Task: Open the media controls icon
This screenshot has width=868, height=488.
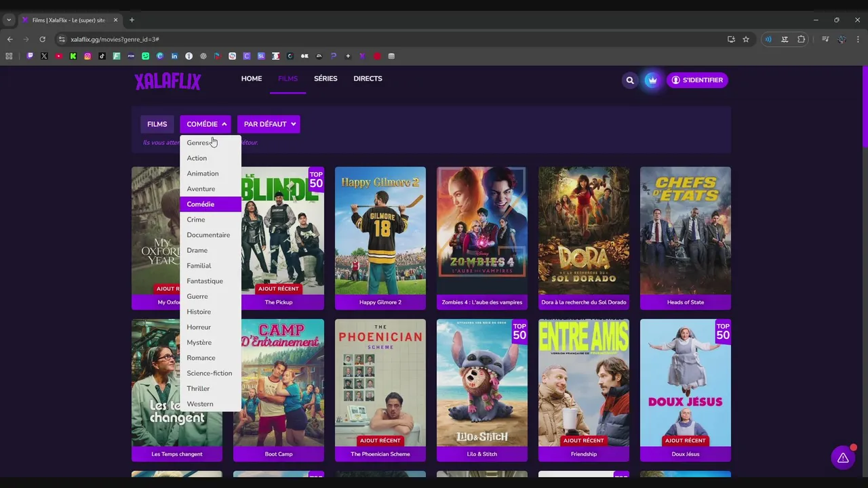Action: pyautogui.click(x=825, y=39)
